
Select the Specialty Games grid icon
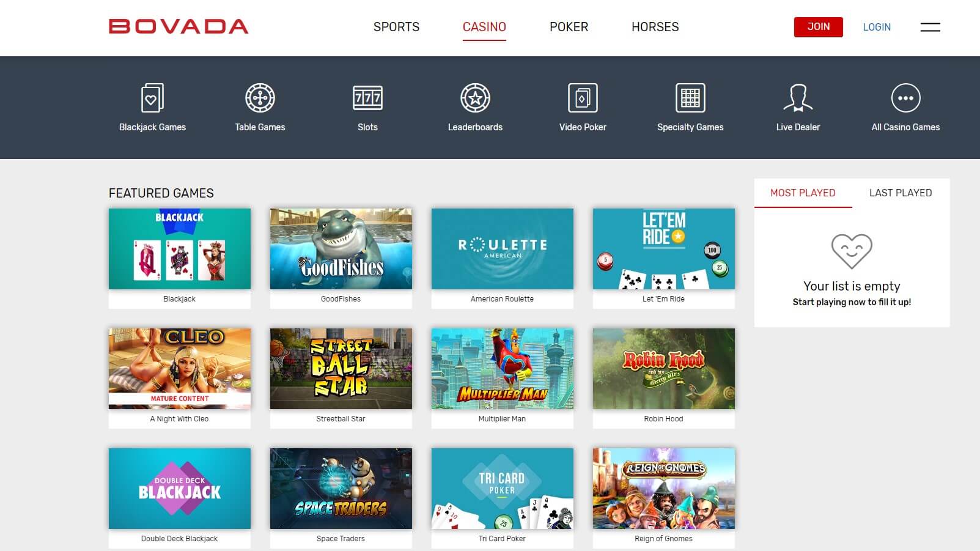(690, 98)
